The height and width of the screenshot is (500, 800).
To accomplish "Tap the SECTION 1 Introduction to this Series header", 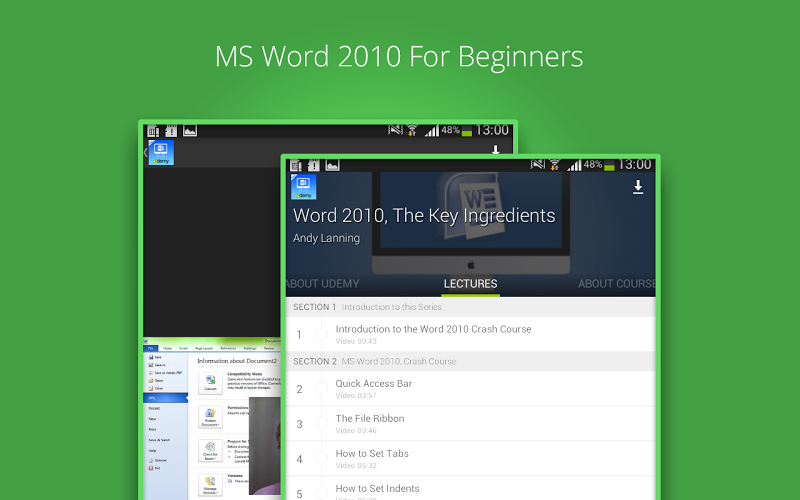I will (x=470, y=307).
